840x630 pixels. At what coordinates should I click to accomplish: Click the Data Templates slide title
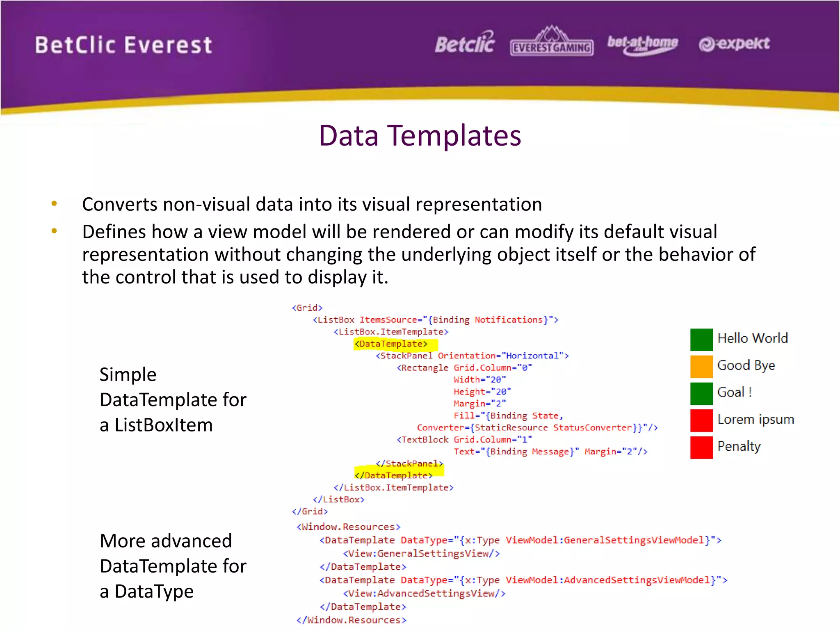[x=420, y=136]
